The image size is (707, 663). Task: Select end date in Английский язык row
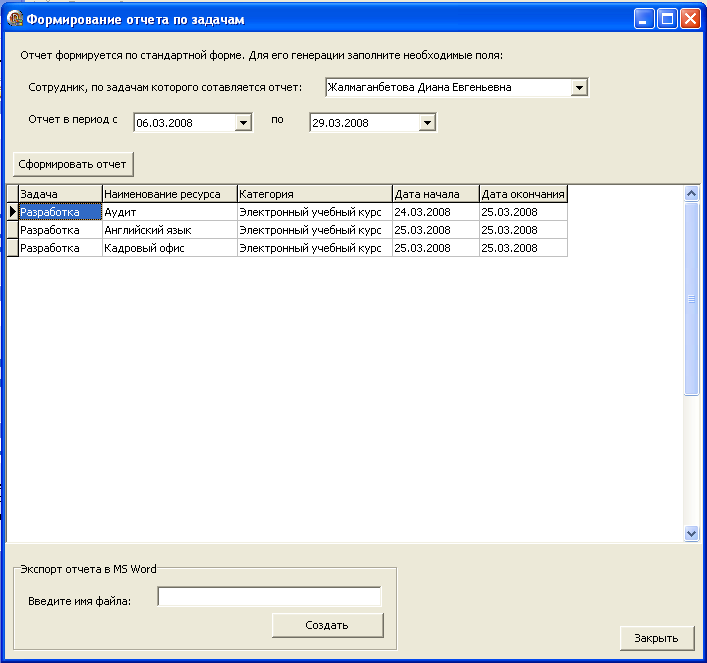coord(523,230)
